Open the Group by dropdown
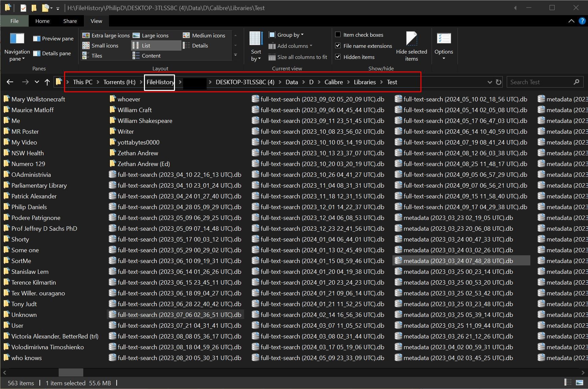 point(286,35)
